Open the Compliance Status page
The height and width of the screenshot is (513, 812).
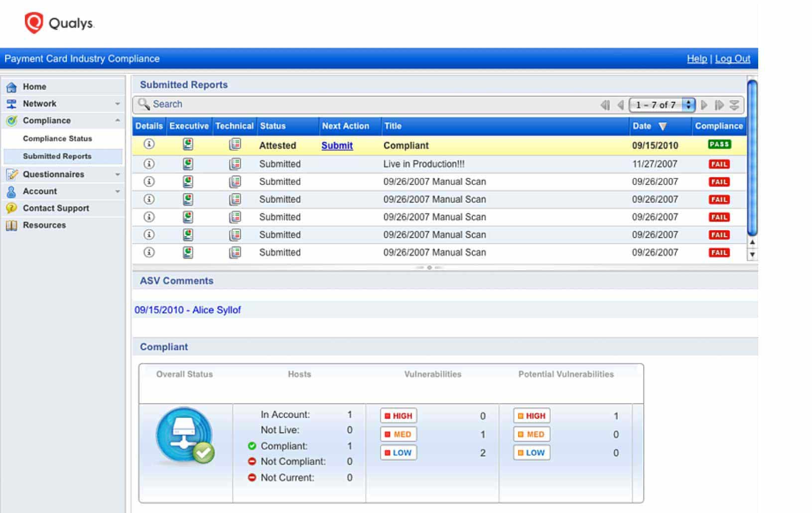tap(56, 138)
